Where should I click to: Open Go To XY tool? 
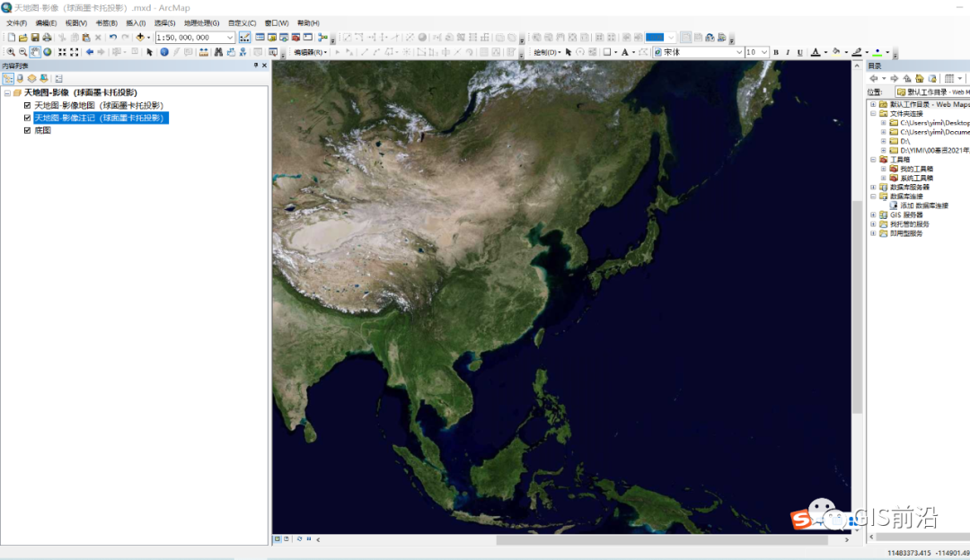click(x=243, y=53)
